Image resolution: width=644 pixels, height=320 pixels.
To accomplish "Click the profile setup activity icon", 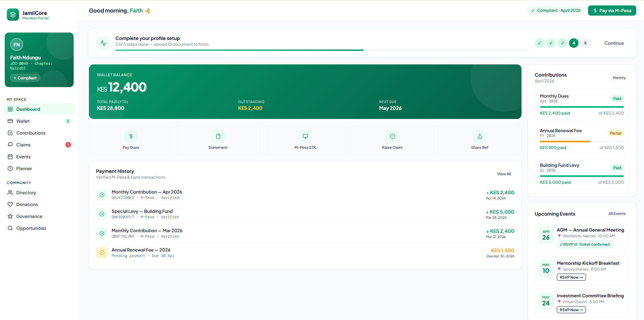I will click(x=103, y=43).
